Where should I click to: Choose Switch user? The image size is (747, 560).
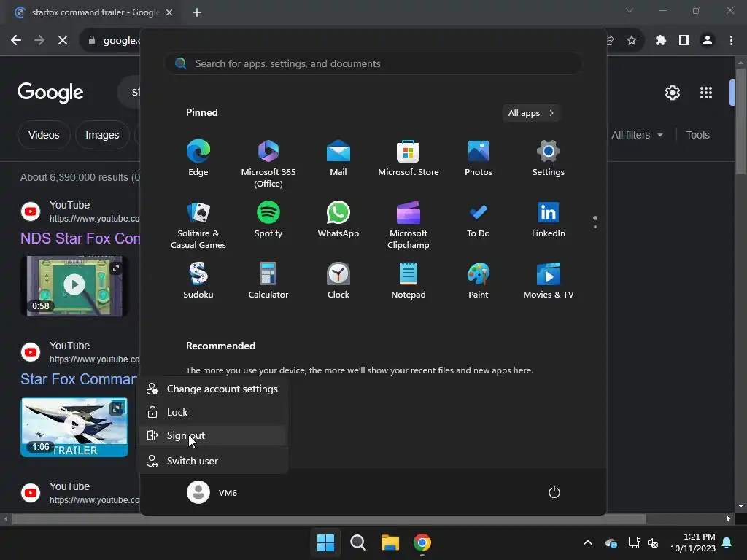pyautogui.click(x=212, y=461)
